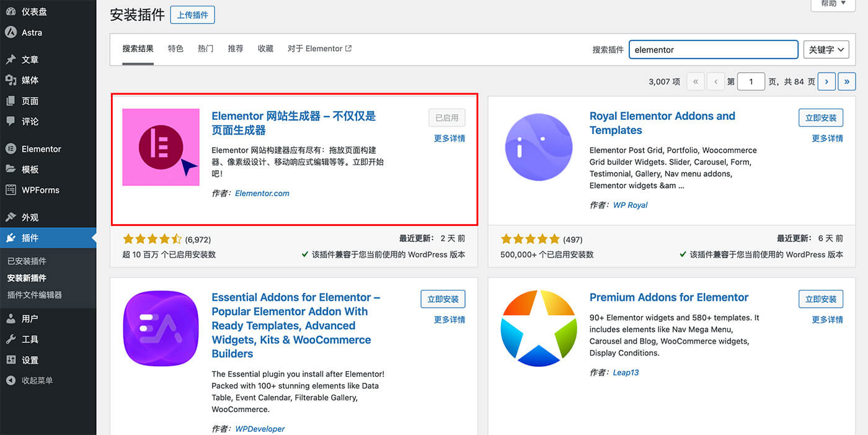Screen dimensions: 868x435
Task: Open the Elementor 网站生成器 title link
Action: click(x=293, y=123)
